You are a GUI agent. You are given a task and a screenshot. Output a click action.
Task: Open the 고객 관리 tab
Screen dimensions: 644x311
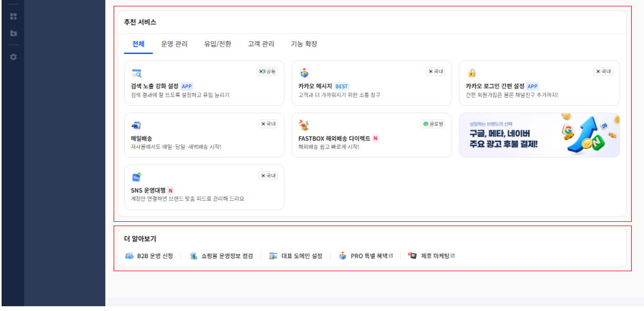[x=261, y=44]
